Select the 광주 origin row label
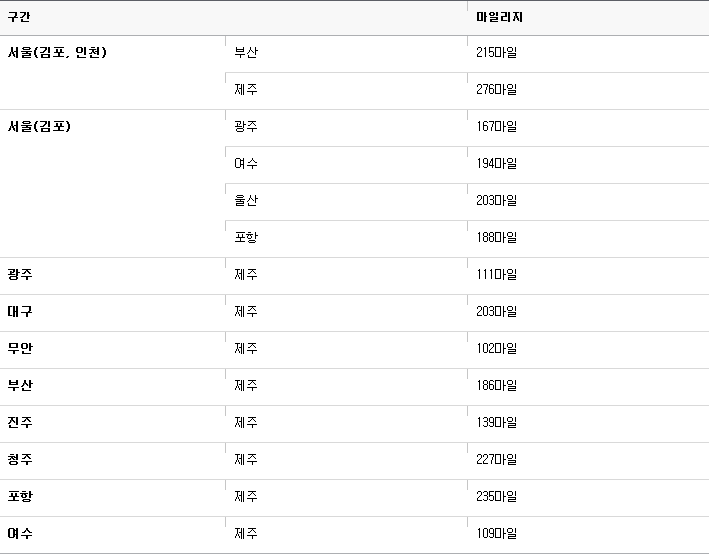Screen dimensions: 711x554 click(x=20, y=274)
